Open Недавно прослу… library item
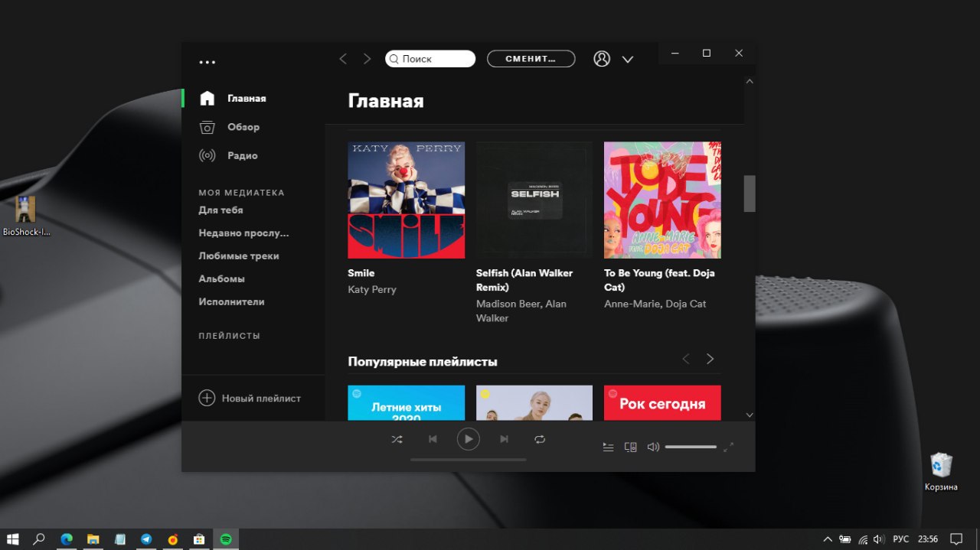Screen dimensions: 980x550 [x=243, y=233]
